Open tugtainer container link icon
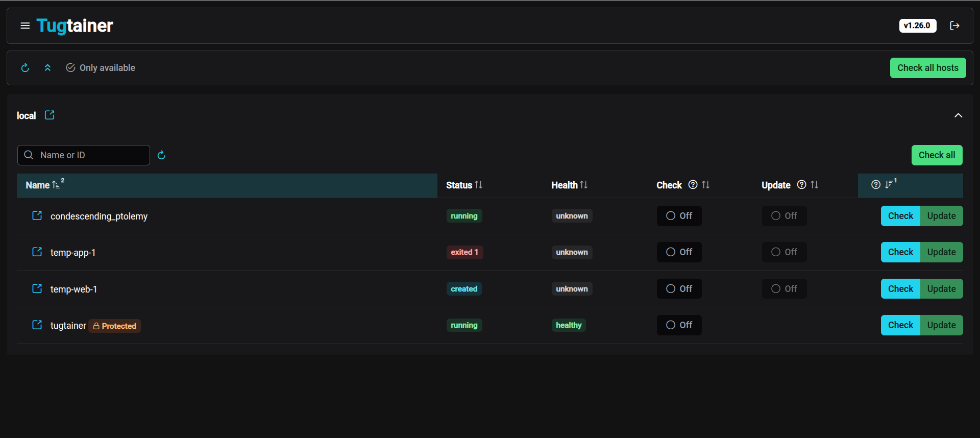Screen dimensions: 980x438 (37, 325)
